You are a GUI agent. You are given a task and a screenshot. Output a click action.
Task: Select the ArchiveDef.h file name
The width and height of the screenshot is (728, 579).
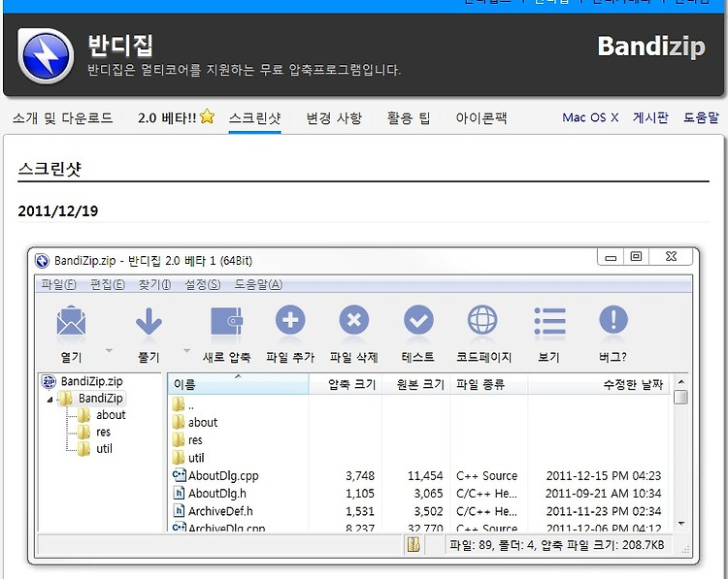(x=220, y=511)
